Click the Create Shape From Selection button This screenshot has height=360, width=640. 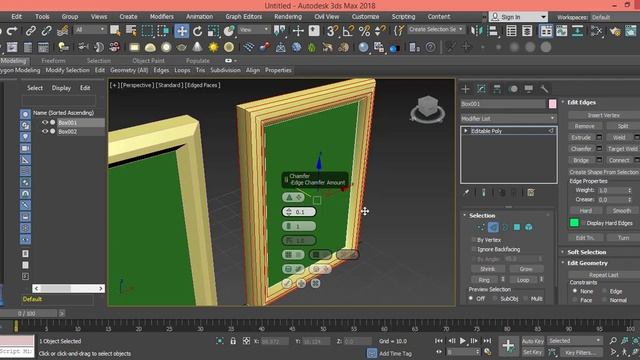tap(604, 172)
